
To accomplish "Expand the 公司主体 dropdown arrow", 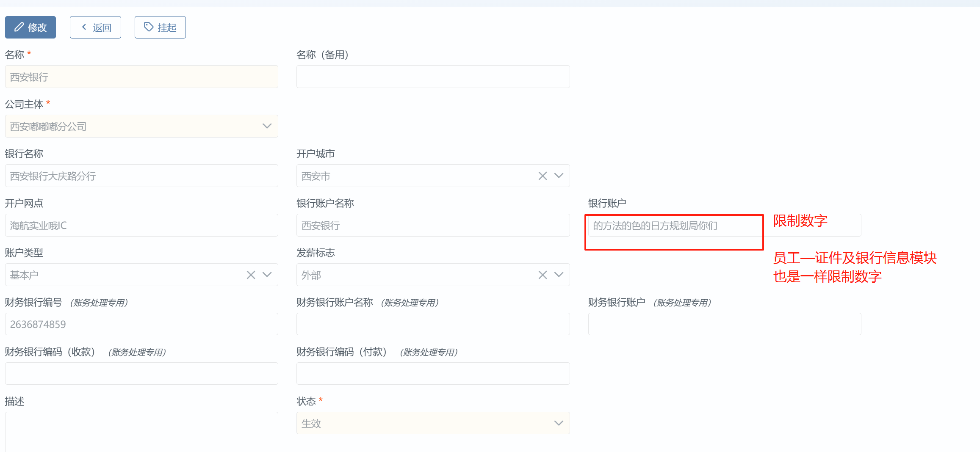I will coord(267,126).
